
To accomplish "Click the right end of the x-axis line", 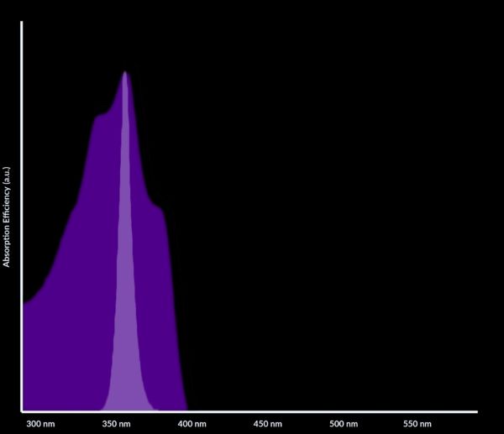I will [x=475, y=411].
